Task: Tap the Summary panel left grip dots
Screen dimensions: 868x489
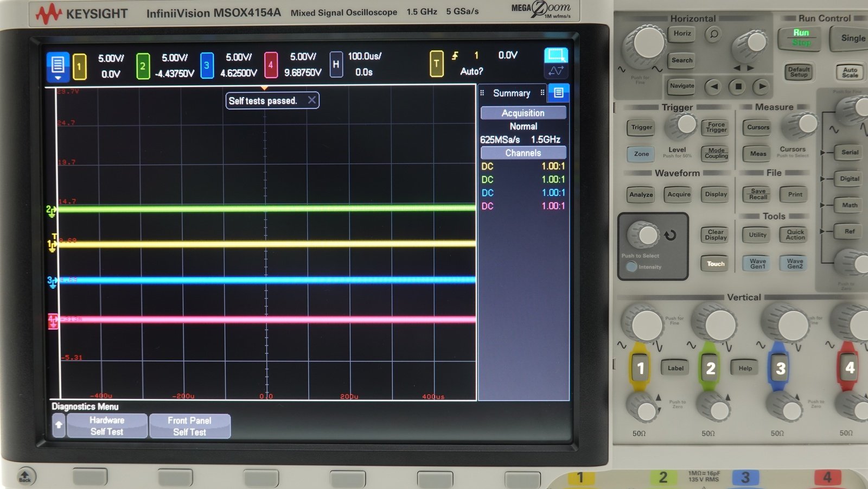Action: click(482, 93)
